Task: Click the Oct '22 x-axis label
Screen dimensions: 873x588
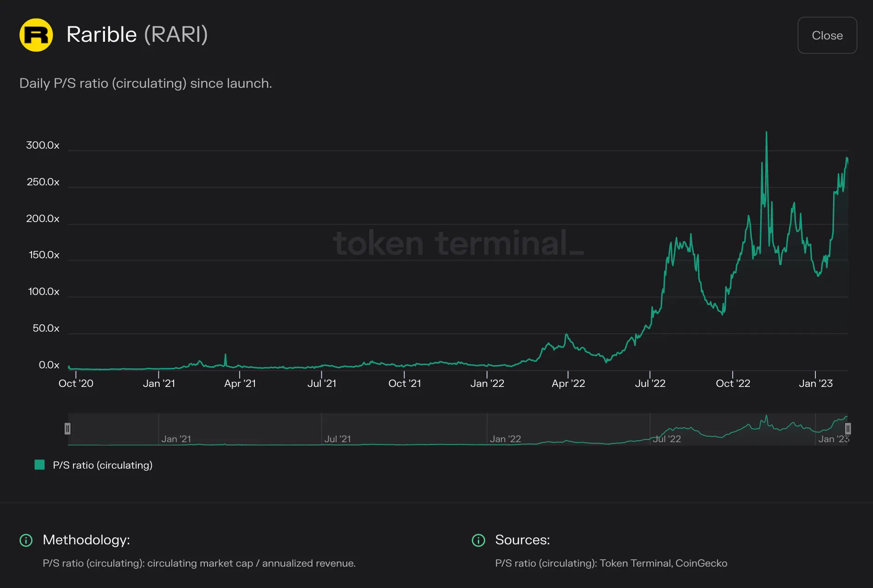Action: (733, 384)
